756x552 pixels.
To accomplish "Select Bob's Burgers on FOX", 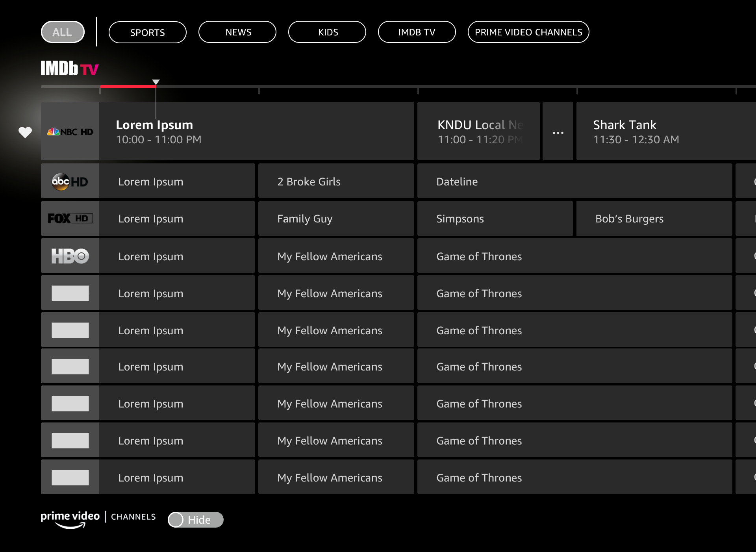I will (654, 219).
